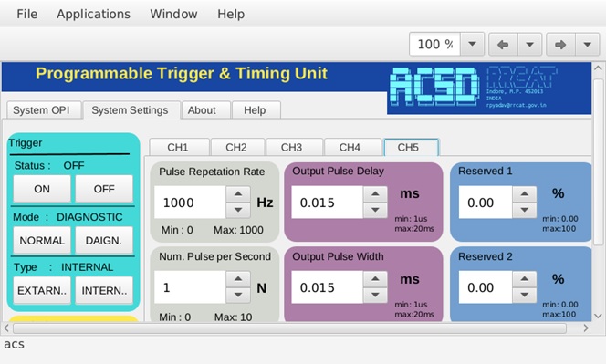The height and width of the screenshot is (364, 606).
Task: Increase Output Pulse Width with up arrow
Action: click(375, 279)
